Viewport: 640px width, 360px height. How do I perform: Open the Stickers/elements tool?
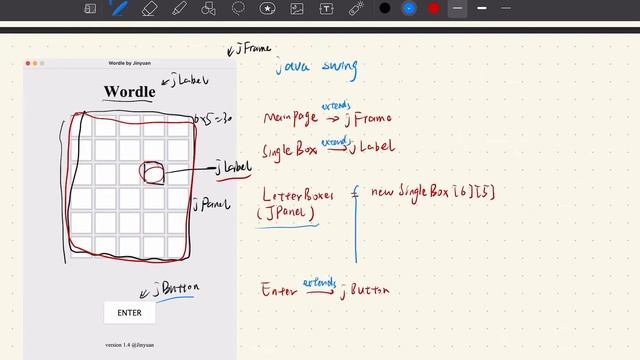click(267, 8)
